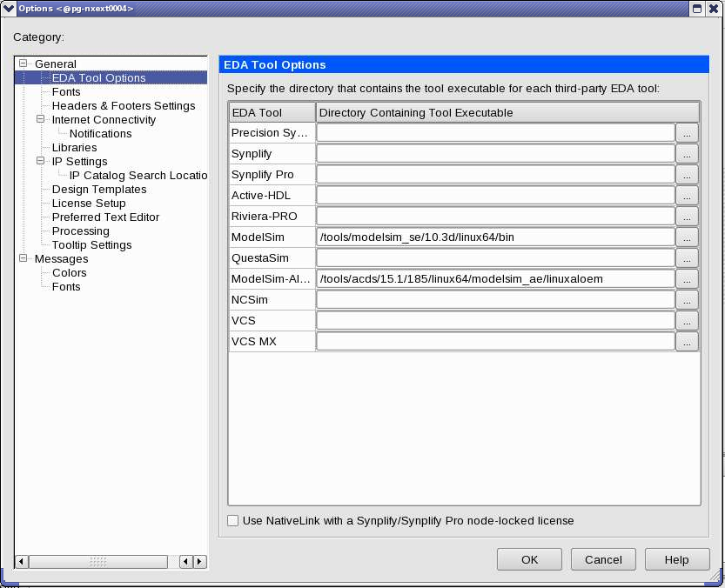Open Processing category
The width and height of the screenshot is (725, 588).
pyautogui.click(x=80, y=231)
